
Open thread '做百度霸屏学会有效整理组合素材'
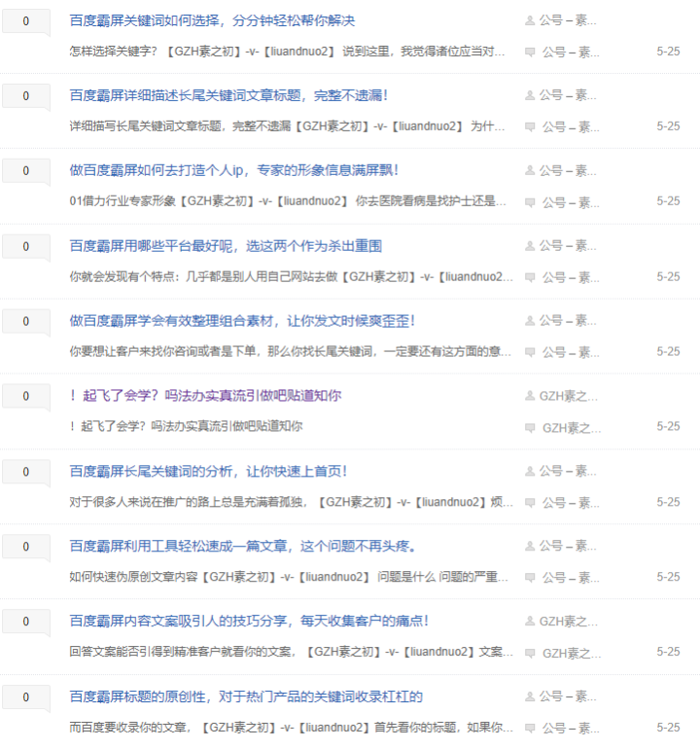click(242, 321)
